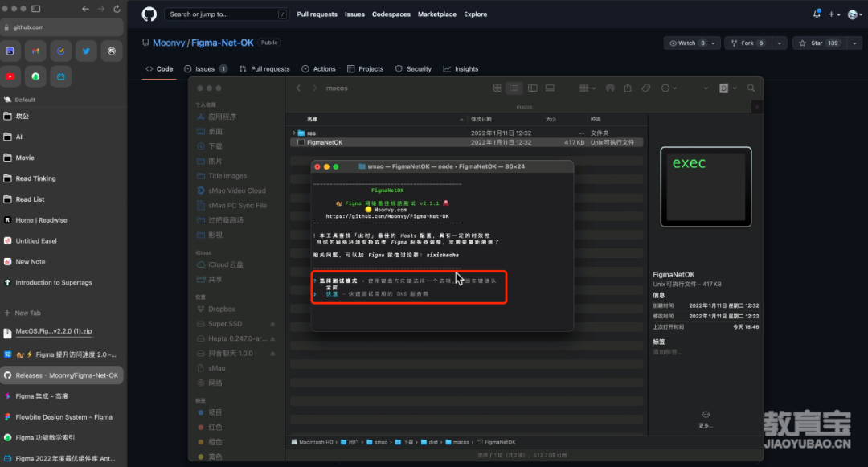Switch Finder to list view

[x=514, y=88]
